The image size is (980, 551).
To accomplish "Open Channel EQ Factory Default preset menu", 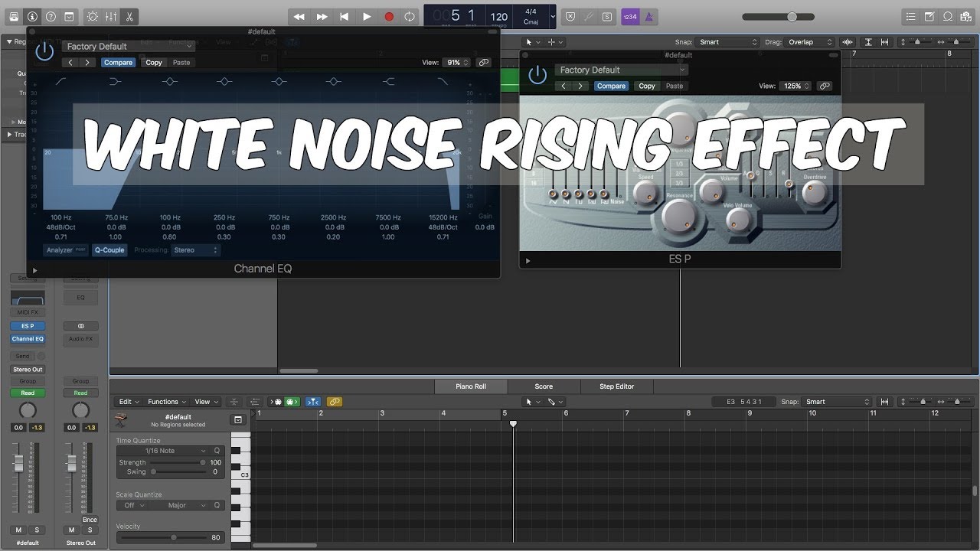I will (128, 47).
